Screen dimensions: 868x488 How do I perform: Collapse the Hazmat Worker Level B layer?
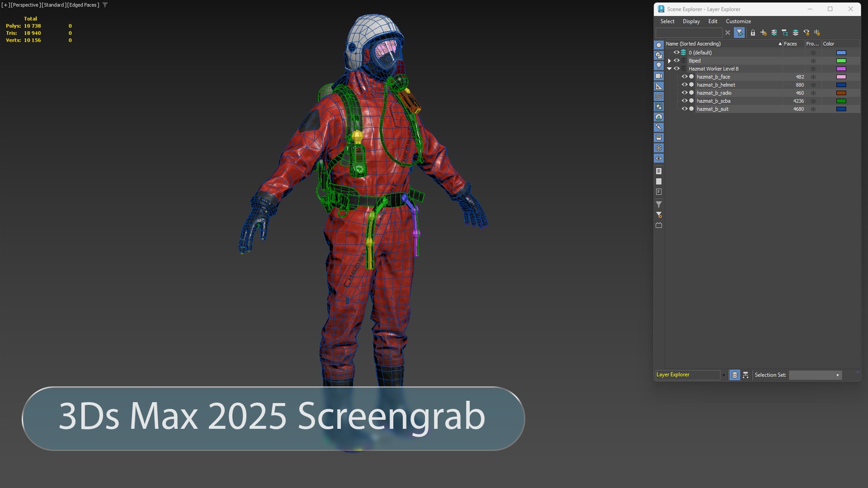[670, 69]
